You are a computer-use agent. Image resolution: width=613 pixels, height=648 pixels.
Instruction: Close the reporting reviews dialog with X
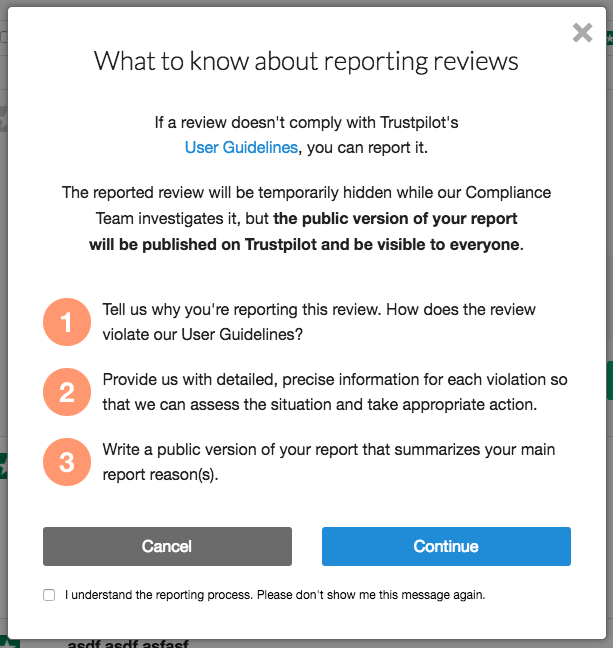582,33
